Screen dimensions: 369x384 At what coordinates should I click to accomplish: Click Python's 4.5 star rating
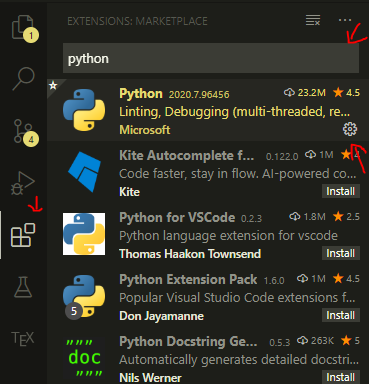tap(347, 93)
